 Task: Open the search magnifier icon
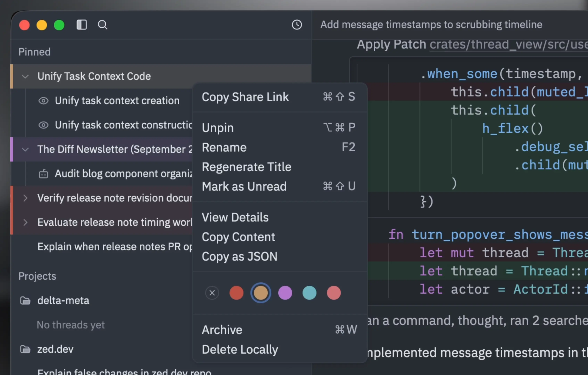click(102, 25)
